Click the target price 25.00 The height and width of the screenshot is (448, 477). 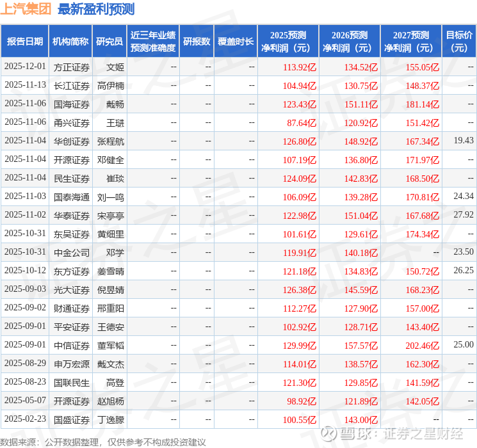click(x=464, y=344)
